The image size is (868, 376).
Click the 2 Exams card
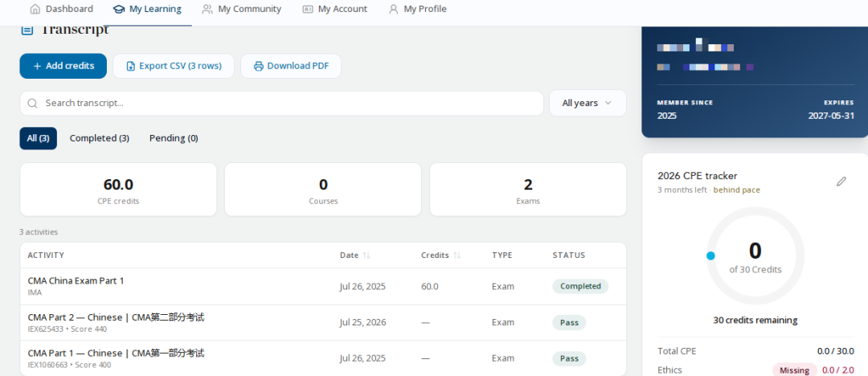pos(528,190)
